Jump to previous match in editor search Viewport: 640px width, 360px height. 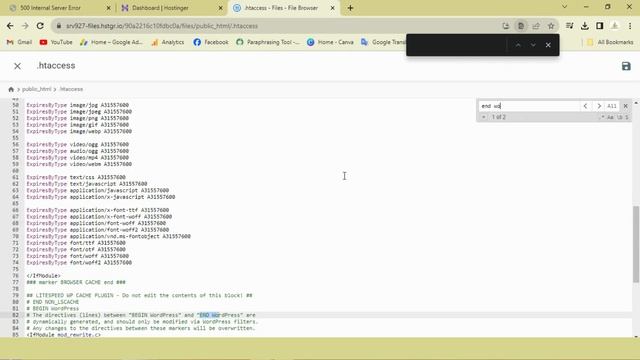[585, 106]
